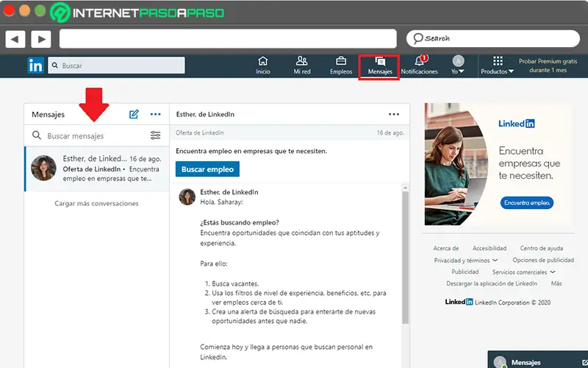Click browser back arrow button
The height and width of the screenshot is (368, 588).
[x=15, y=39]
